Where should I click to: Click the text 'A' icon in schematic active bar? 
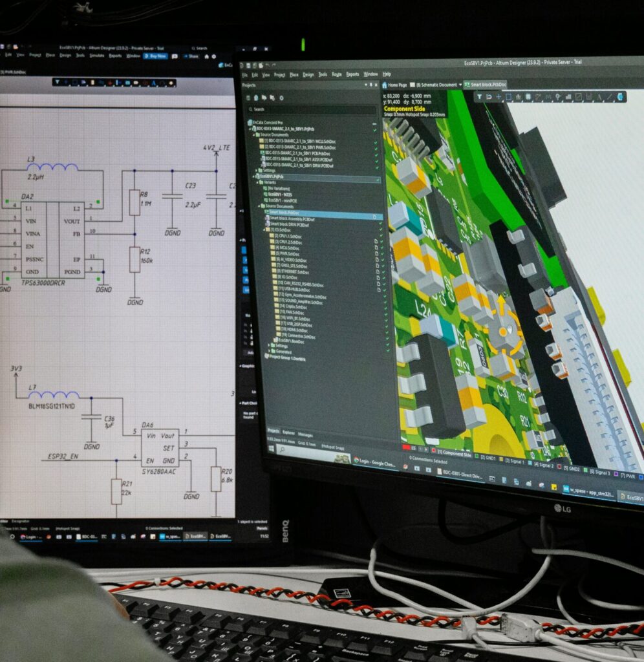[154, 83]
